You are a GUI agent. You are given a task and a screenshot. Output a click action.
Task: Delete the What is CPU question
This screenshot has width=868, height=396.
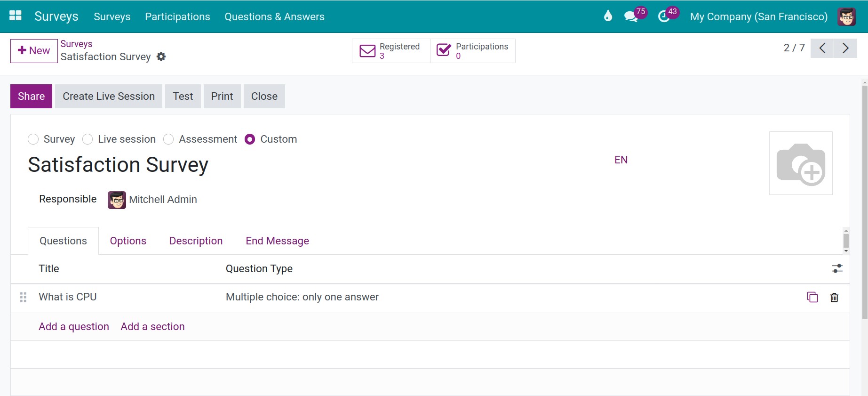(x=834, y=297)
